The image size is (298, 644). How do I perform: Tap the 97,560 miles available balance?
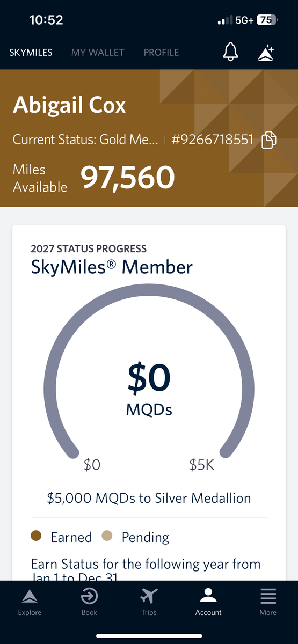click(128, 178)
